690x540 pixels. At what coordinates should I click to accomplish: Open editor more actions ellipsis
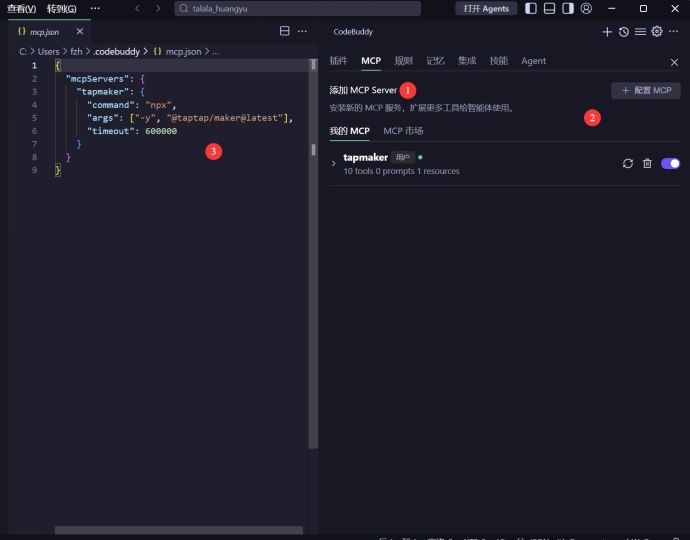302,31
